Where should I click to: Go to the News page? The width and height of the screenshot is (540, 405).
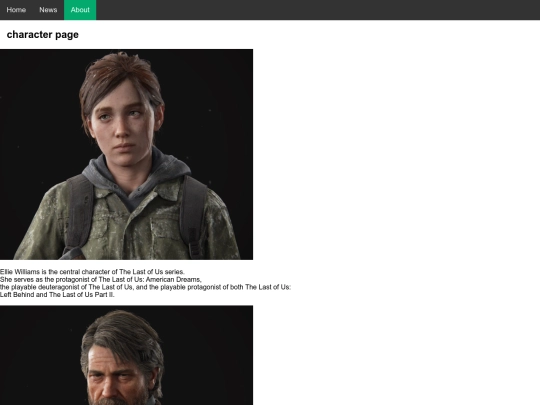click(x=48, y=10)
